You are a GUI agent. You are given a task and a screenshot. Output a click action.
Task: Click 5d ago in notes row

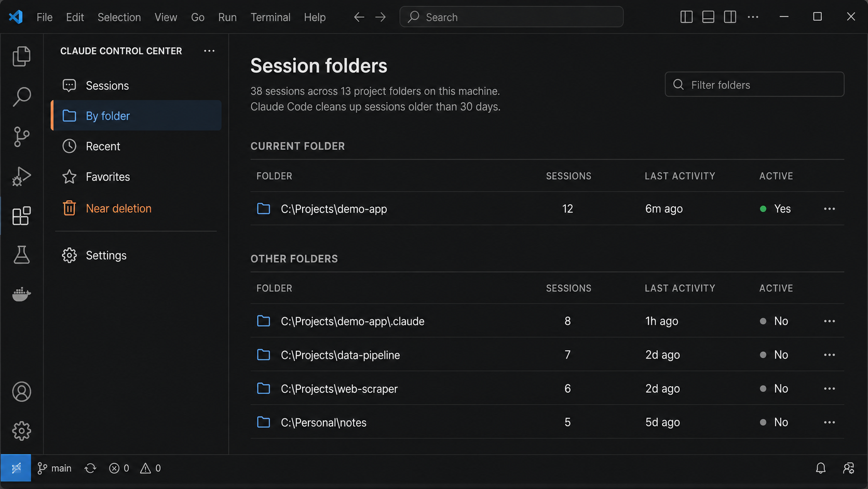pos(662,422)
